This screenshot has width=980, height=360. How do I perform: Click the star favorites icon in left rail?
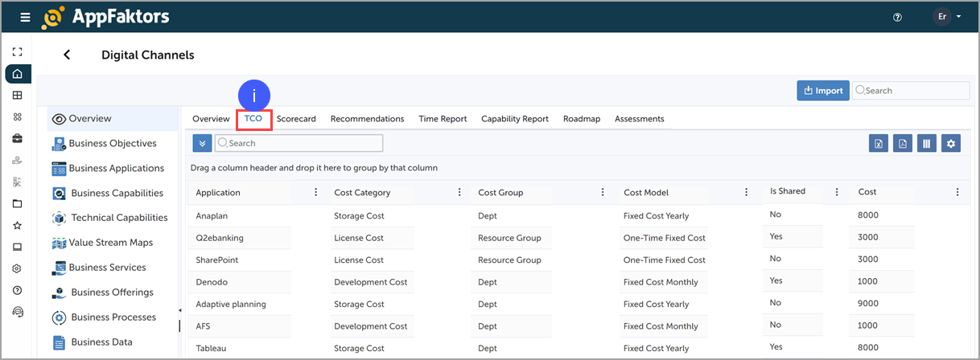pyautogui.click(x=18, y=226)
